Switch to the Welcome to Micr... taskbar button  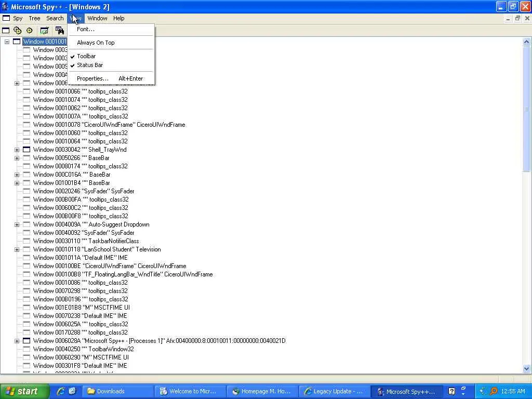pyautogui.click(x=189, y=391)
